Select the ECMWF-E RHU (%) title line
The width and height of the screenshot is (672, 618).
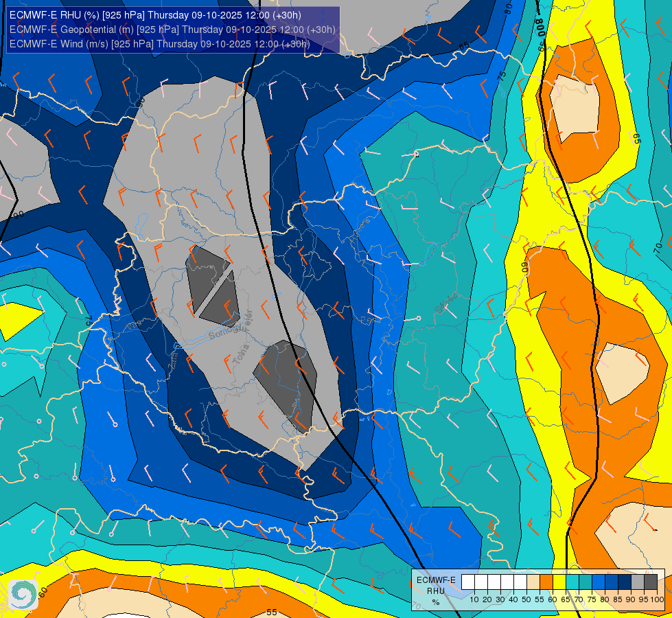[x=155, y=15]
